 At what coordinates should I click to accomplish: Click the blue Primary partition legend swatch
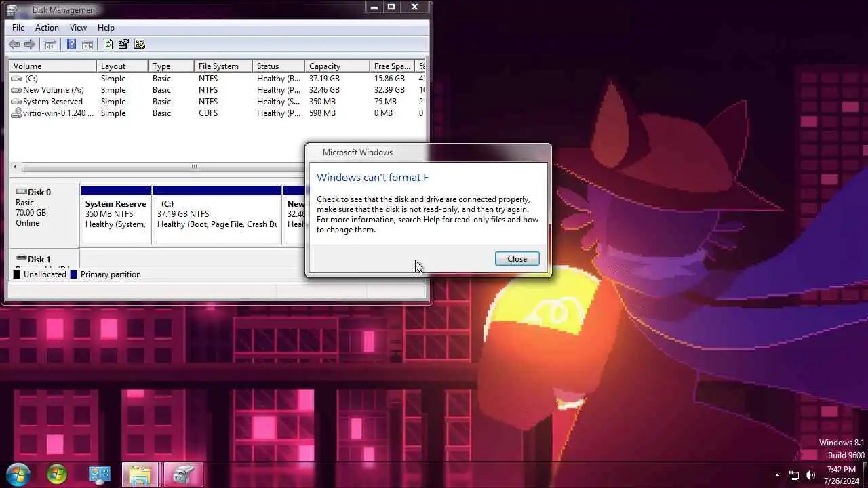click(x=74, y=274)
